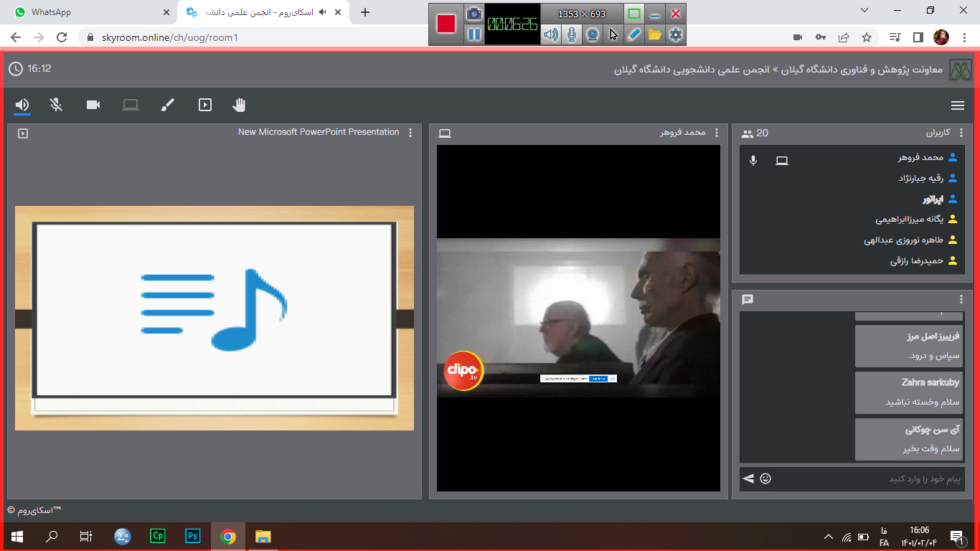Open options for PowerPoint Presentation panel
The width and height of the screenshot is (980, 551).
click(x=410, y=133)
